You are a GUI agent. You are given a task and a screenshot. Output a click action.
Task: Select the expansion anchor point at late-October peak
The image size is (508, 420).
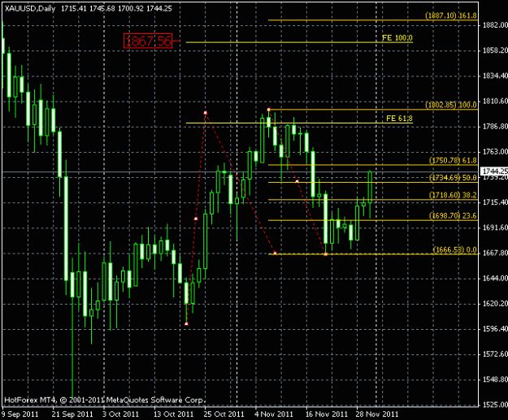(205, 113)
